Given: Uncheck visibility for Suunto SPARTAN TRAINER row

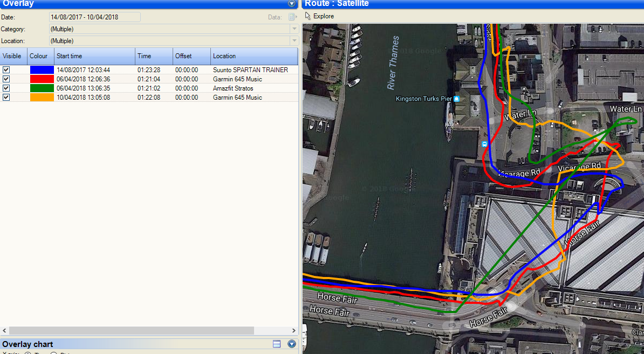Looking at the screenshot, I should pos(6,70).
